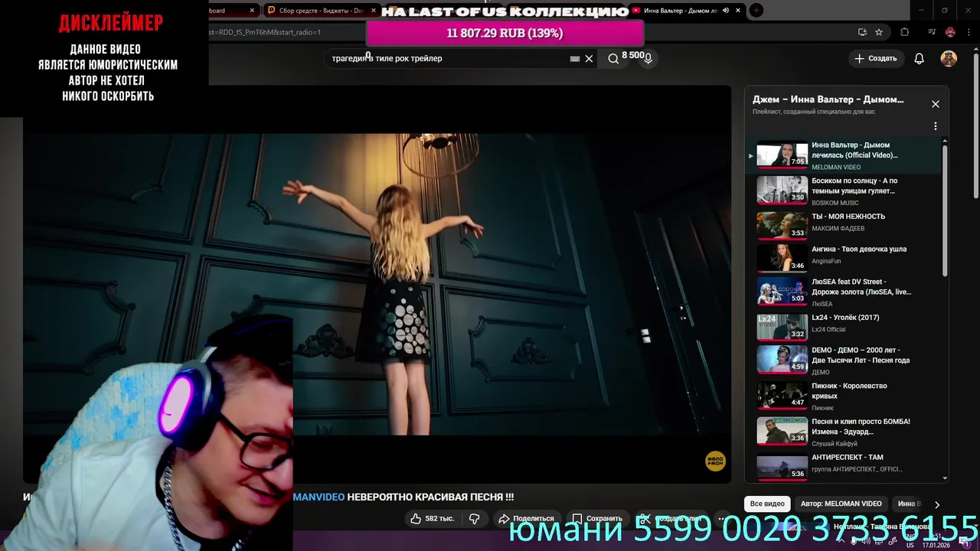Viewport: 980px width, 551px height.
Task: Open the browser extensions puzzle icon
Action: [x=904, y=32]
